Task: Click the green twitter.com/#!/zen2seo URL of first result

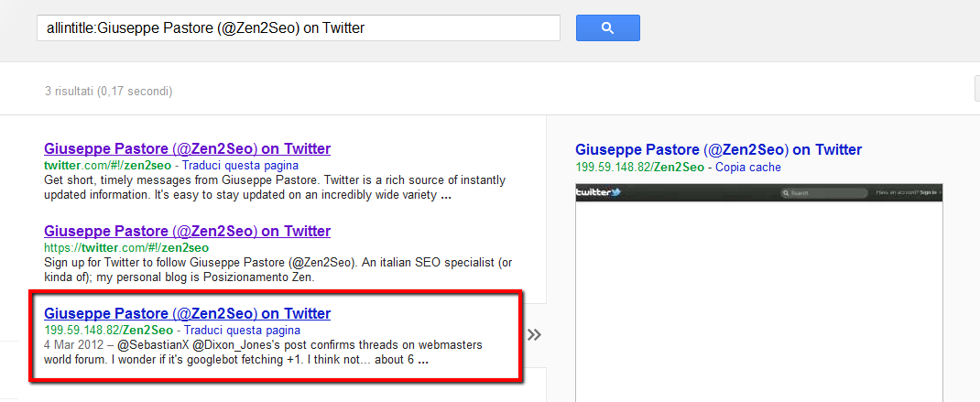Action: pos(107,166)
